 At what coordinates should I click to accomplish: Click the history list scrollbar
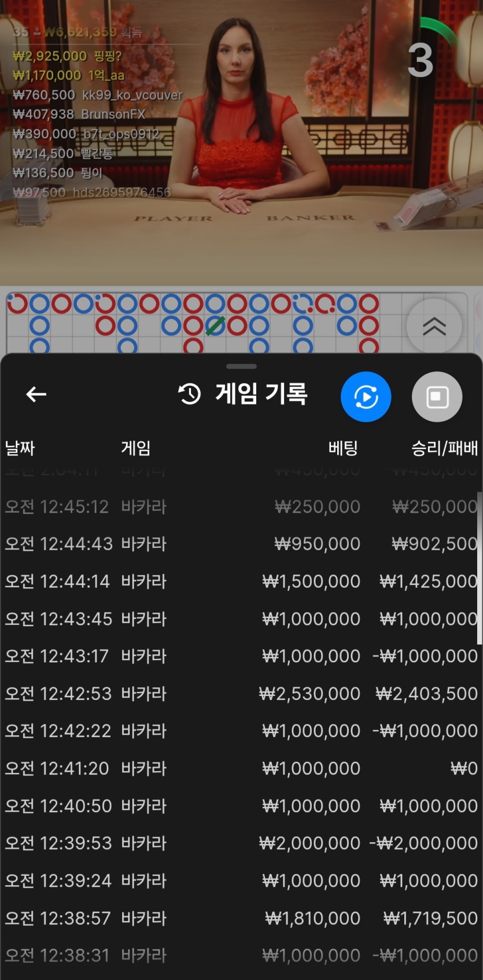(479, 568)
